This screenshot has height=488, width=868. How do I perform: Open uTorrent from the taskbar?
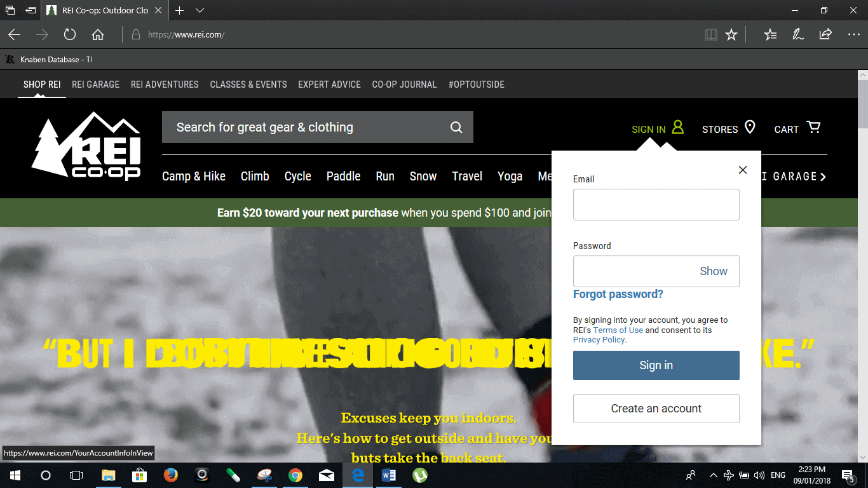click(x=420, y=475)
